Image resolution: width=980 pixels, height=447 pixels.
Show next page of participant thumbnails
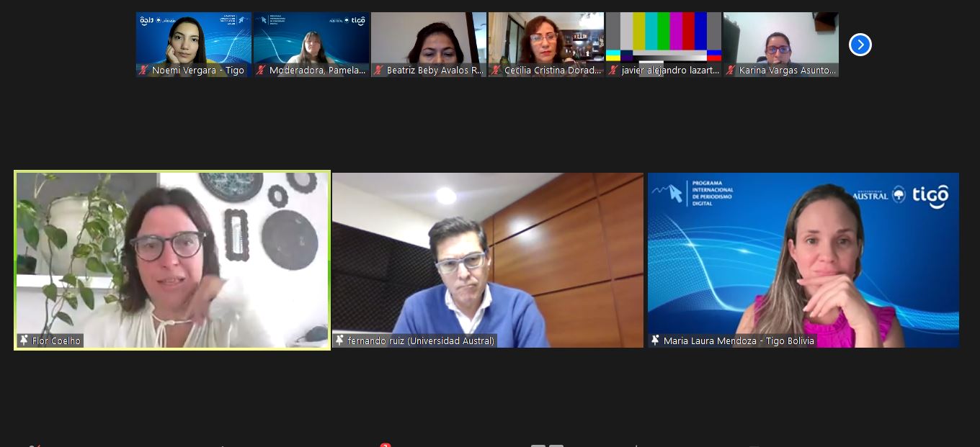(x=860, y=45)
